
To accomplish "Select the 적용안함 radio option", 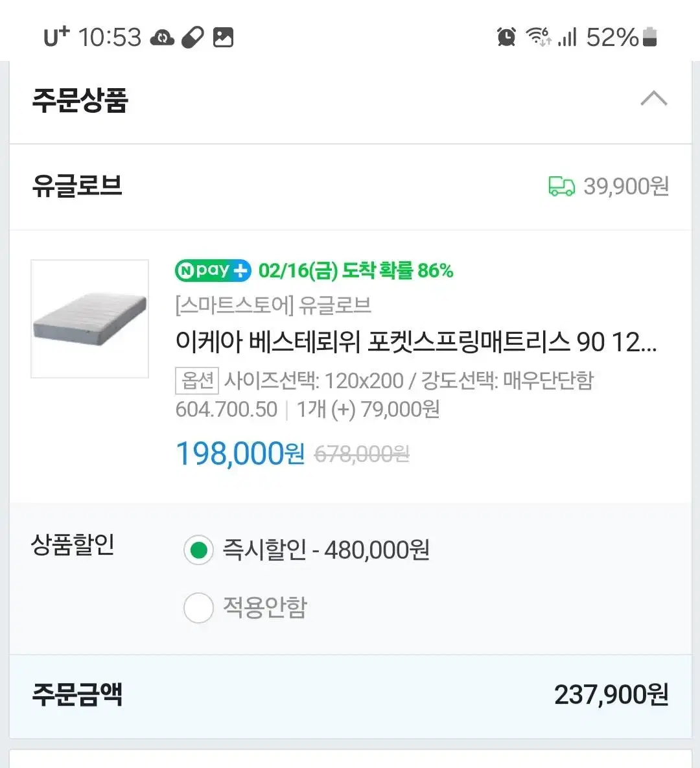I will tap(198, 608).
